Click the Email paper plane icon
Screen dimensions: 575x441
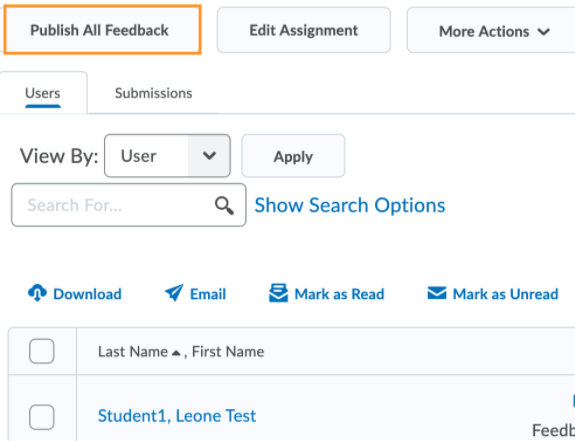[174, 293]
